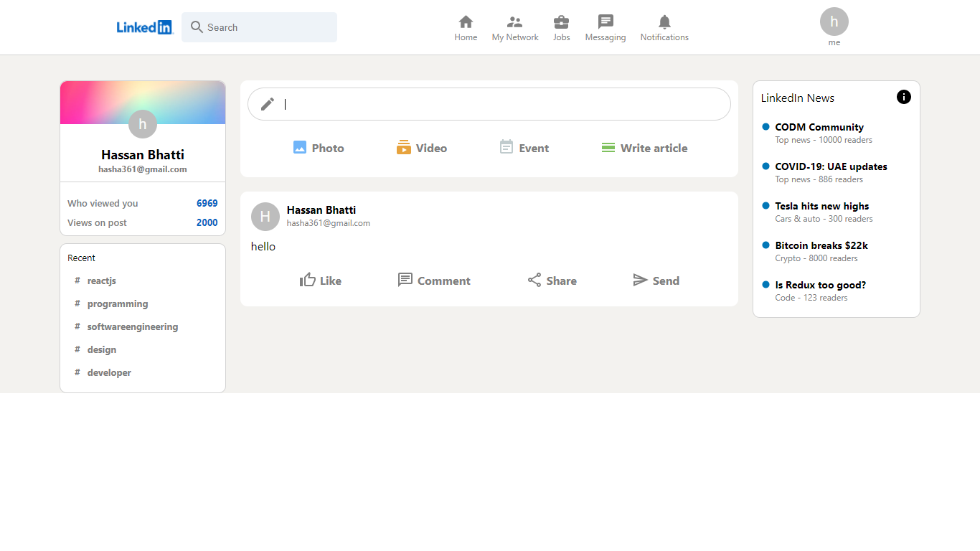
Task: Click the Messaging nav label
Action: 606,37
